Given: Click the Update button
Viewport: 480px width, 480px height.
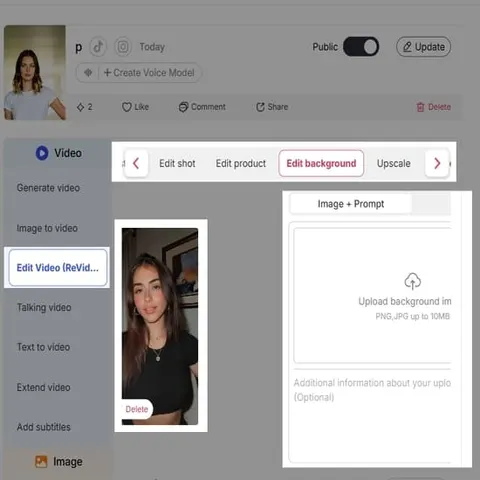Looking at the screenshot, I should tap(423, 47).
